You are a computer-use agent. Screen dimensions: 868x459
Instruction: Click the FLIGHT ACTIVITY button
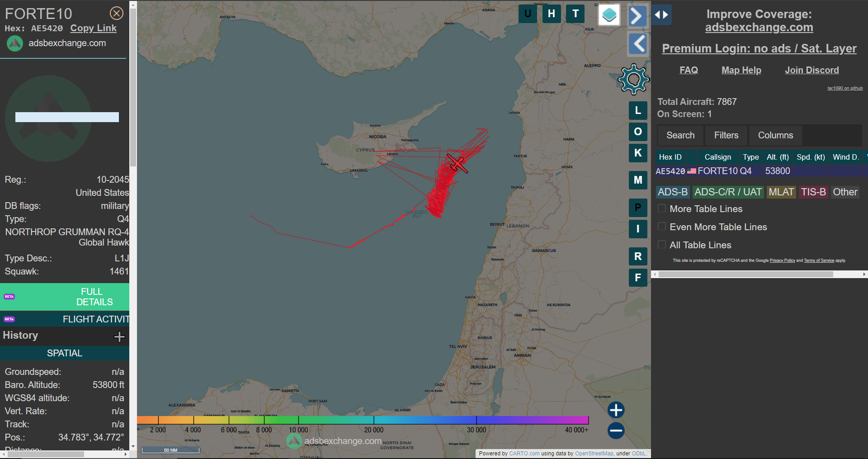coord(65,319)
